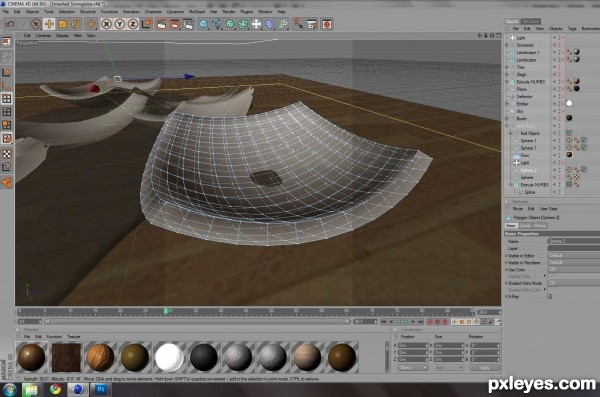
Task: Click the viewport pan navigation icon
Action: pos(479,35)
